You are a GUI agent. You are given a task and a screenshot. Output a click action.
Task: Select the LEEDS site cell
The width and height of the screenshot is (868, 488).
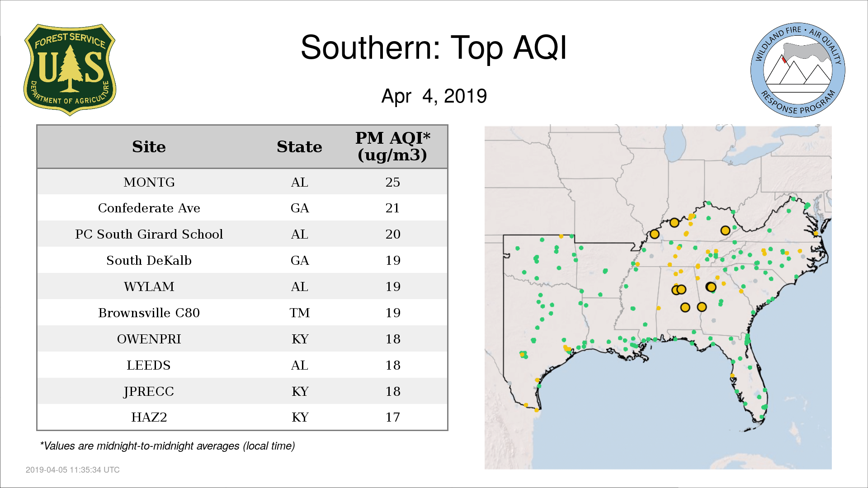(x=149, y=365)
